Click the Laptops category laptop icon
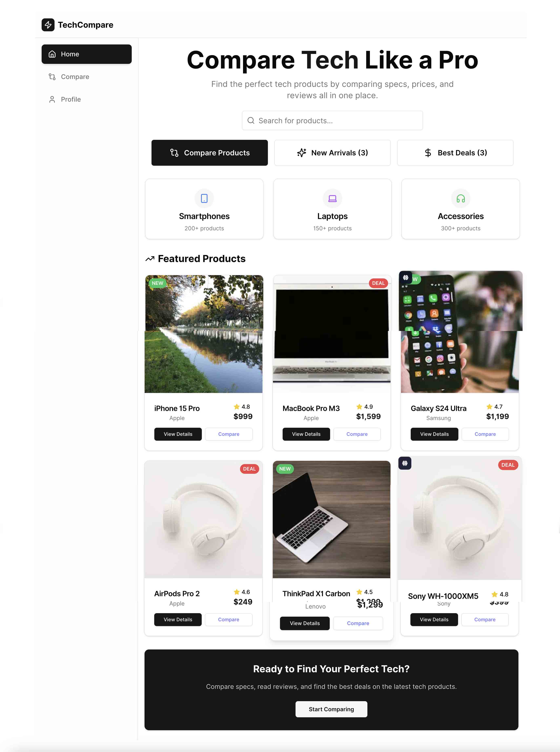 (x=332, y=198)
